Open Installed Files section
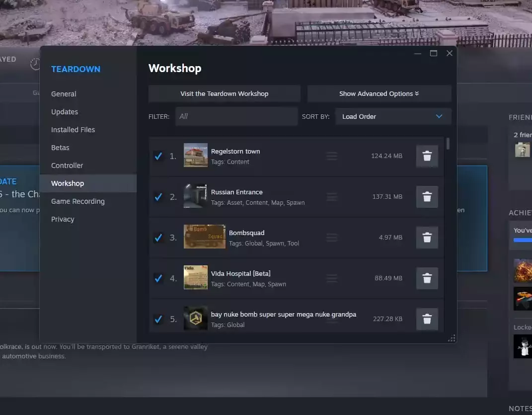Viewport: 532px width, 415px height. (88, 130)
